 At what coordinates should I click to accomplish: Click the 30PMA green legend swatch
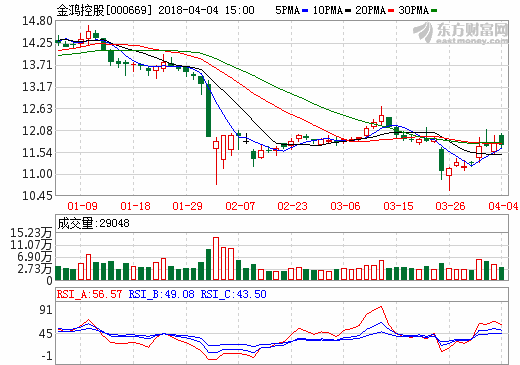(434, 11)
